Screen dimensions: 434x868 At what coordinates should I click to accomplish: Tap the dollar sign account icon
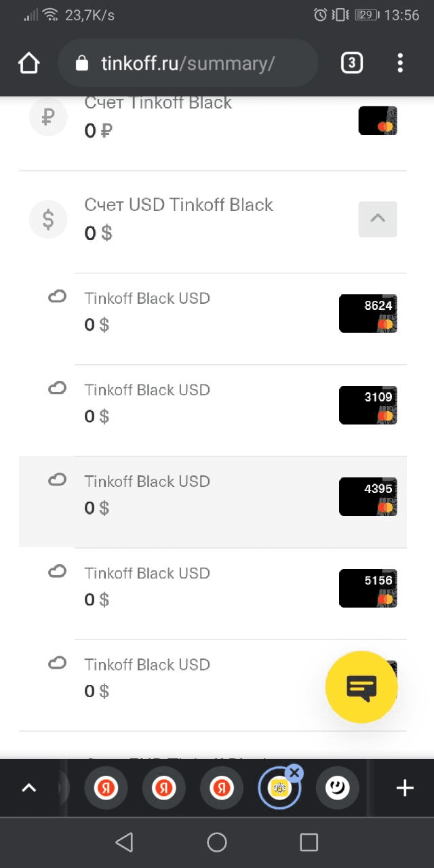(x=47, y=219)
